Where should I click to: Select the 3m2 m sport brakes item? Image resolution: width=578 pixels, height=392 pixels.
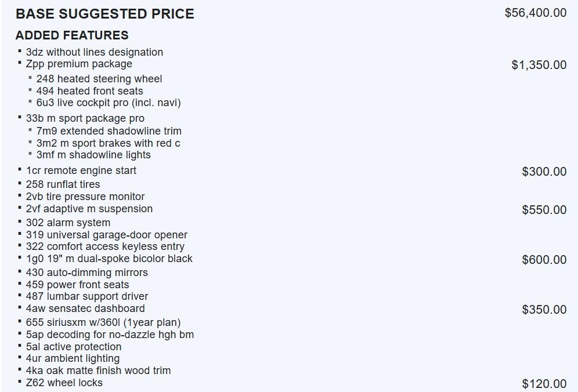[x=108, y=143]
